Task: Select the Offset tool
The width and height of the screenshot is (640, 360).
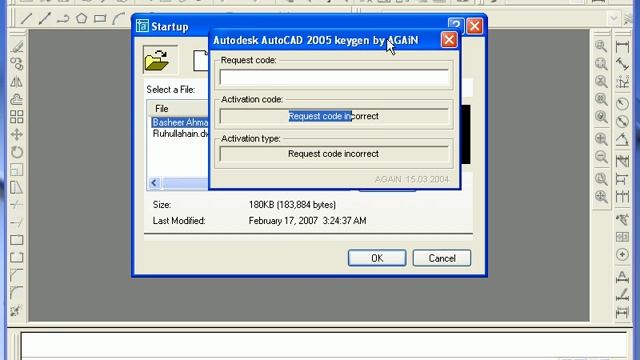Action: click(x=17, y=99)
